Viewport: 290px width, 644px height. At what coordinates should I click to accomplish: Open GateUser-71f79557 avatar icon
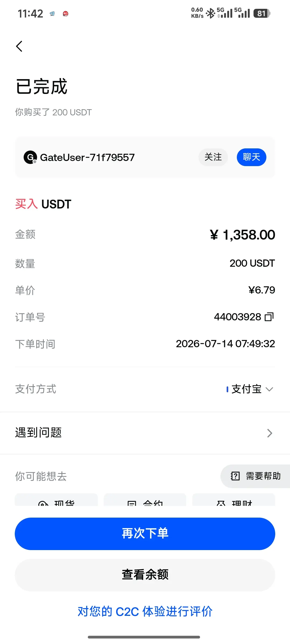[x=30, y=157]
